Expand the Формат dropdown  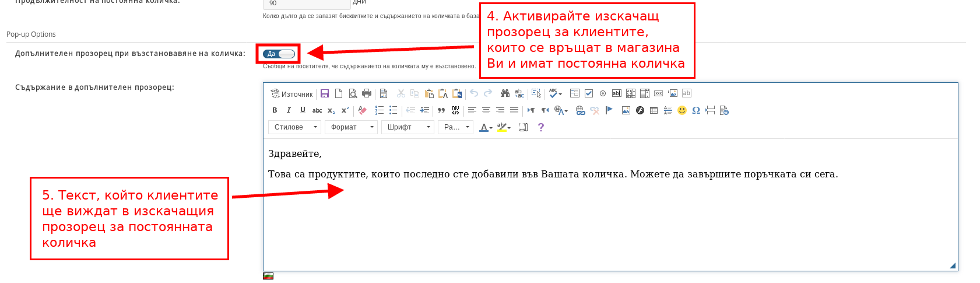(351, 127)
